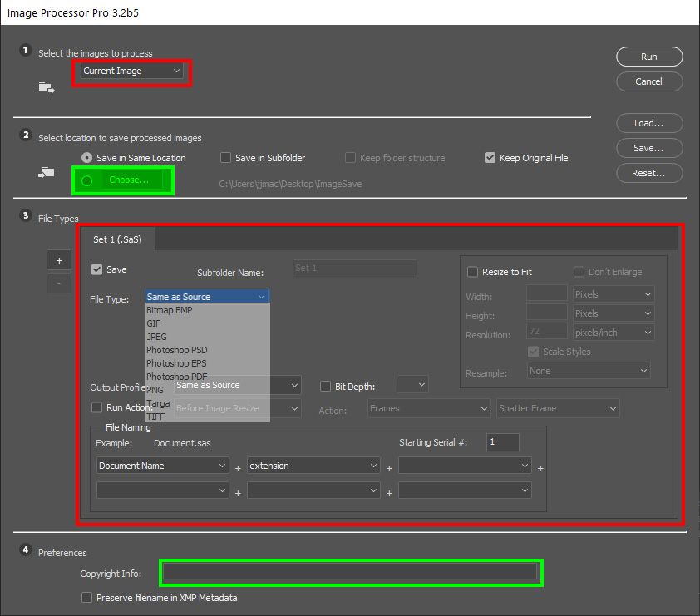This screenshot has width=700, height=616.
Task: Open the Resample dropdown set to None
Action: tap(589, 371)
